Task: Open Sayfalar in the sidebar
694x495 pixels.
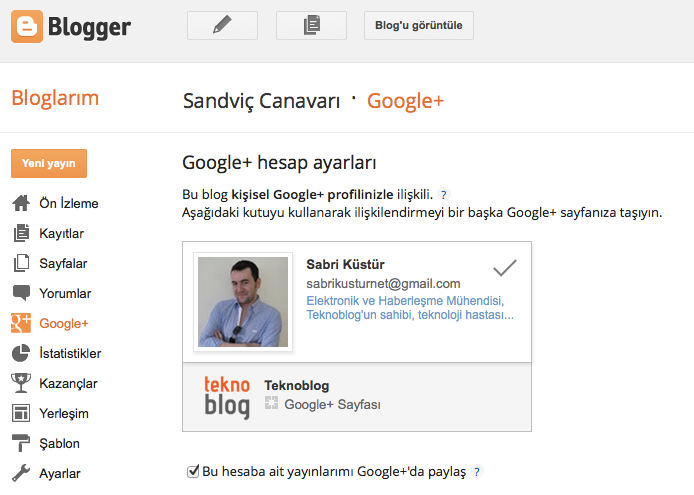Action: click(x=64, y=264)
